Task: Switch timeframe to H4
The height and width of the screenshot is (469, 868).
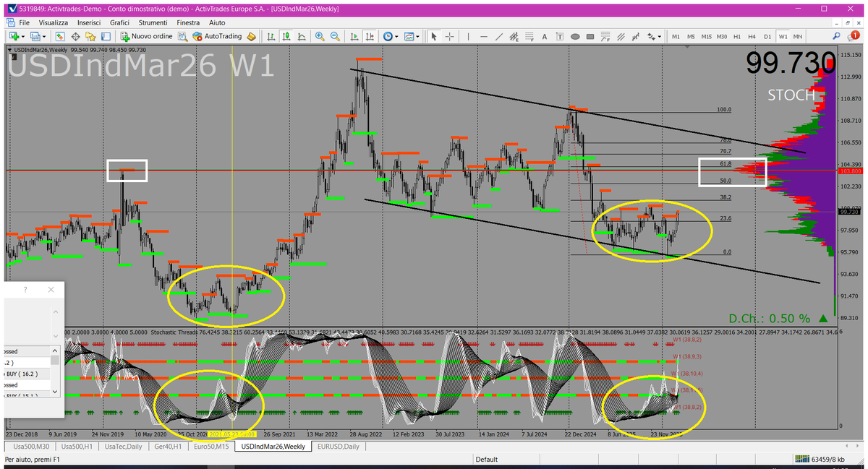Action: tap(752, 36)
